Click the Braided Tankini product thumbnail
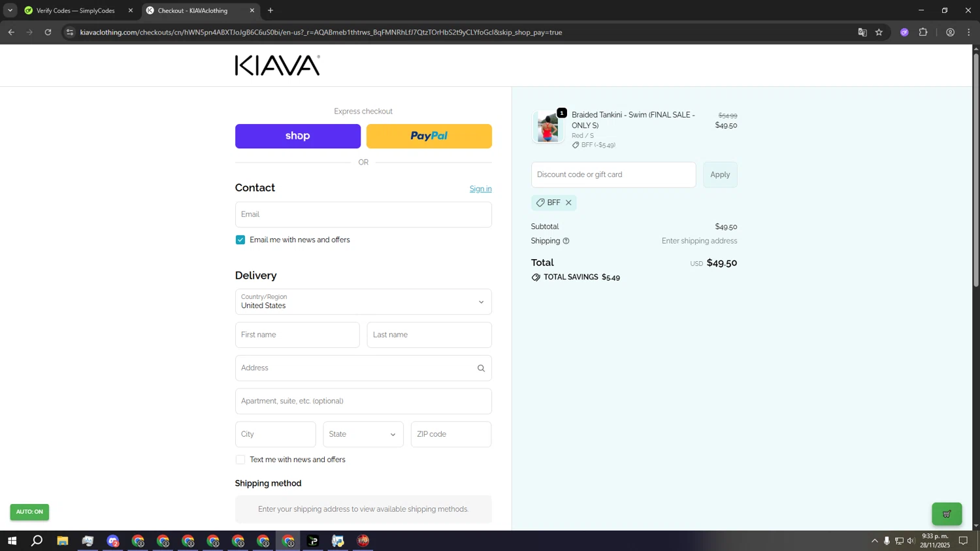The width and height of the screenshot is (980, 551). [x=547, y=127]
